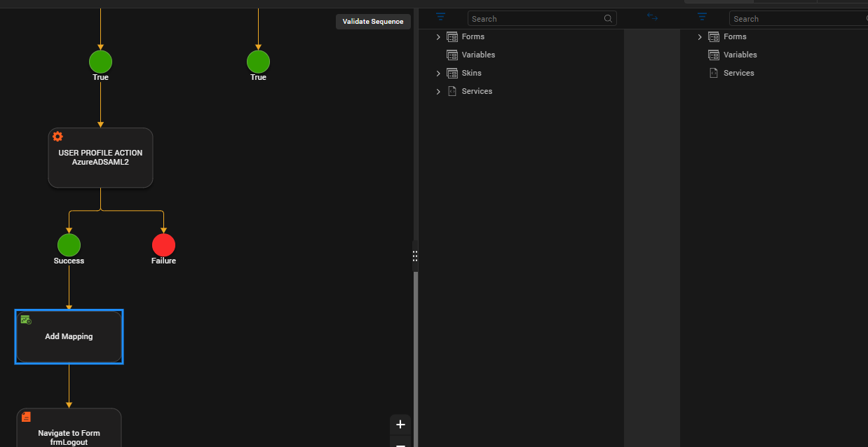Select Services in the right tree
The width and height of the screenshot is (868, 447).
click(x=738, y=73)
